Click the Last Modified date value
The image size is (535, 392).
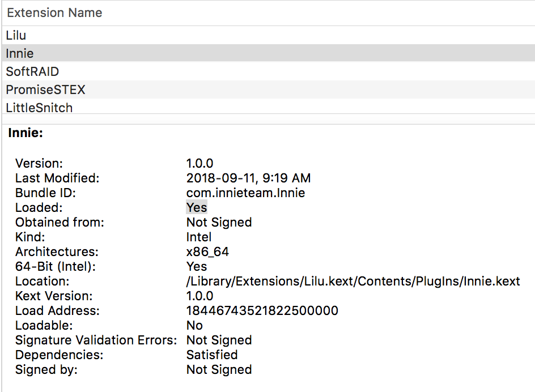point(248,178)
